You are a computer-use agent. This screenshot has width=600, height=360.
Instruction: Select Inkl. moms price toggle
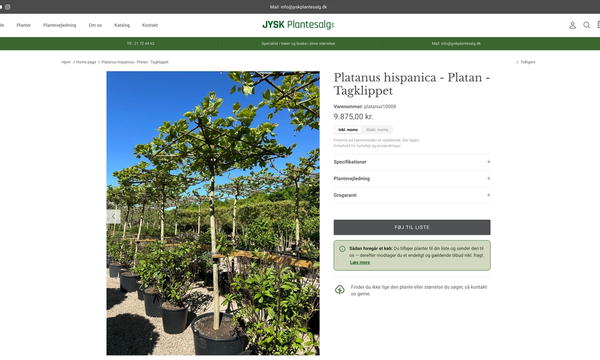click(348, 130)
